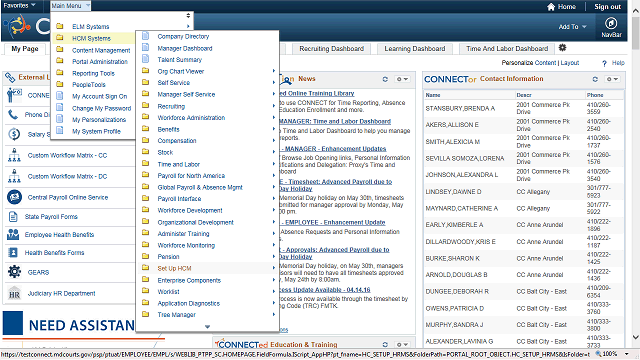Choose Payroll for North America entry
This screenshot has width=640, height=360.
point(191,176)
